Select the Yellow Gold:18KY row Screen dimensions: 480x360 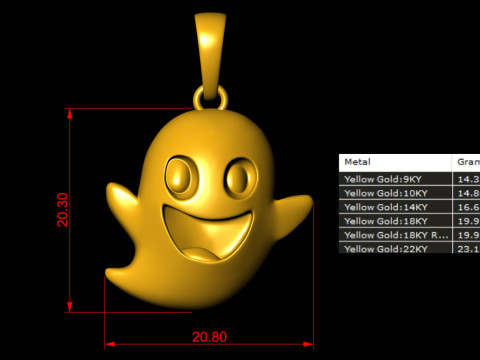(409, 221)
